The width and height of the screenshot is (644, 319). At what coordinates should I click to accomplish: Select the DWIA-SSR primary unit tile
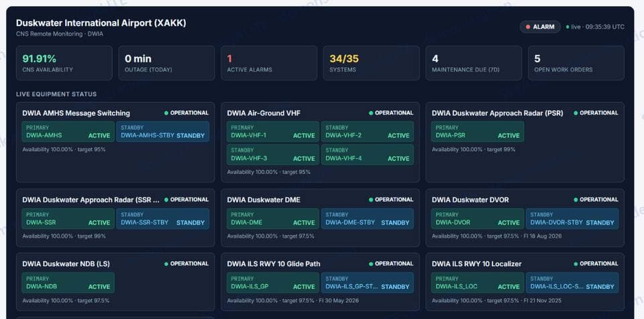coord(68,219)
